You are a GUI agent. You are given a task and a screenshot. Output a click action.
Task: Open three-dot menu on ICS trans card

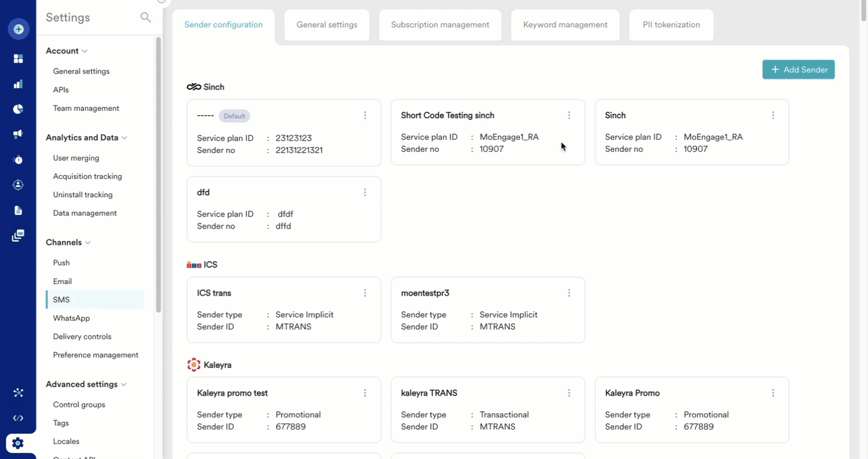tap(365, 293)
